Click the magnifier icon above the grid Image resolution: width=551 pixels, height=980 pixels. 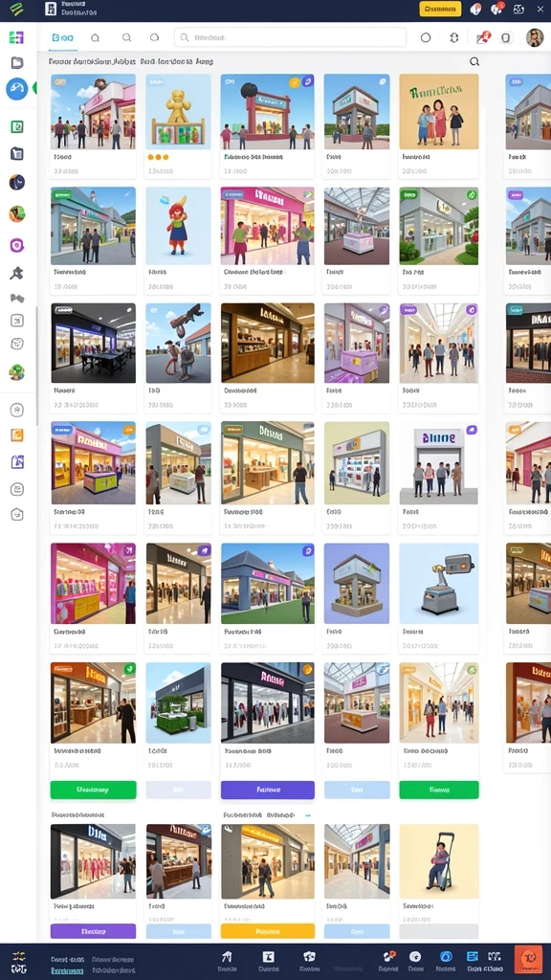tap(474, 61)
